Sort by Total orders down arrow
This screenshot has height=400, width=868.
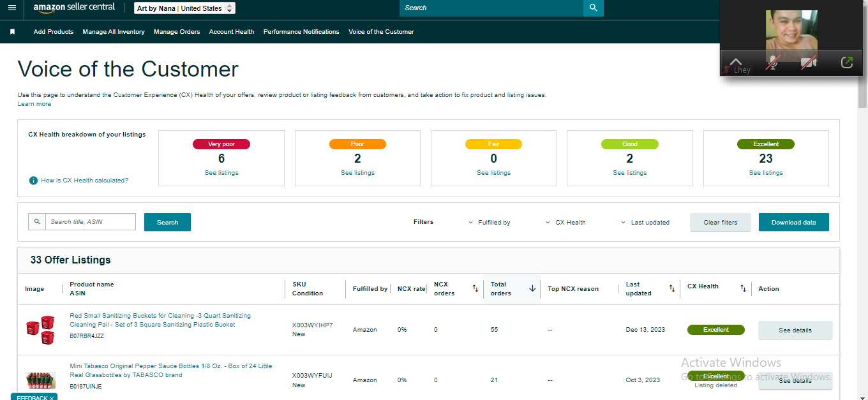pos(532,288)
